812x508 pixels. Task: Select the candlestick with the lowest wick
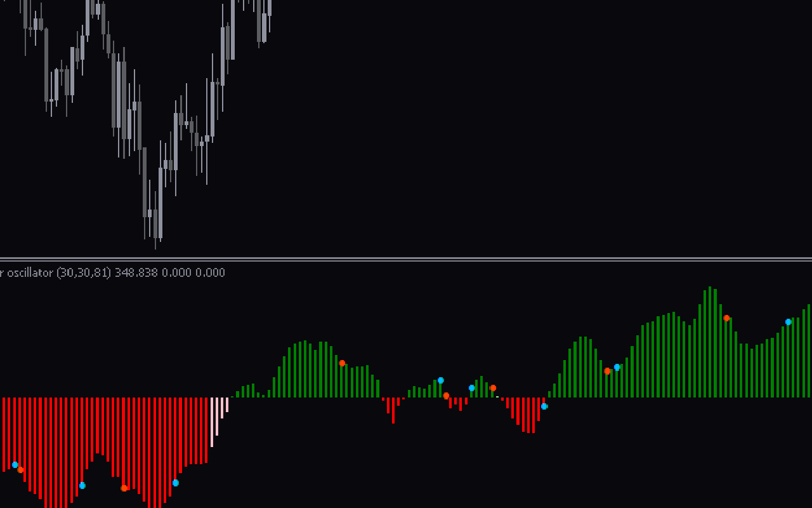(155, 219)
